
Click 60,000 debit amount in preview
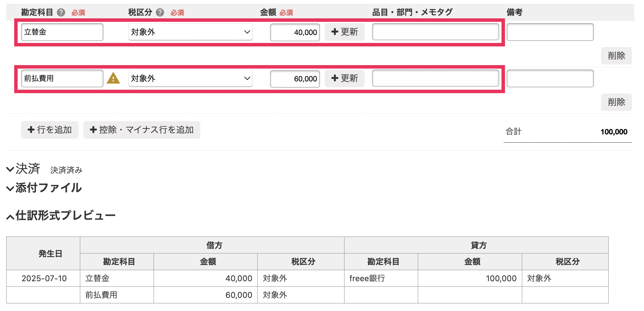[206, 295]
